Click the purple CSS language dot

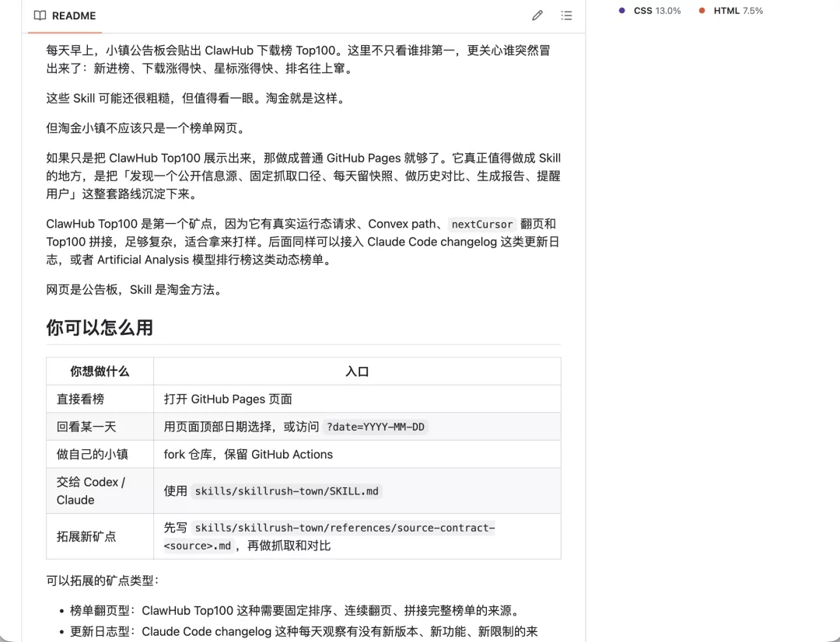click(x=621, y=11)
